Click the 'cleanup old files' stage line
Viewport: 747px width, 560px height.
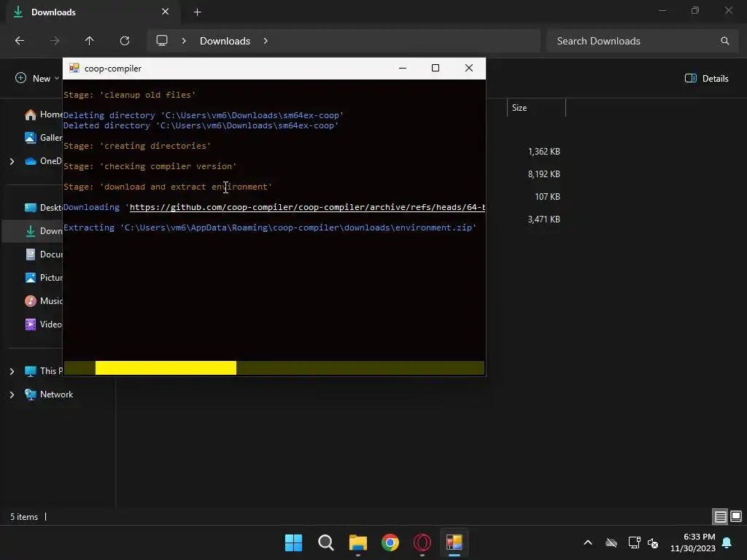(130, 95)
